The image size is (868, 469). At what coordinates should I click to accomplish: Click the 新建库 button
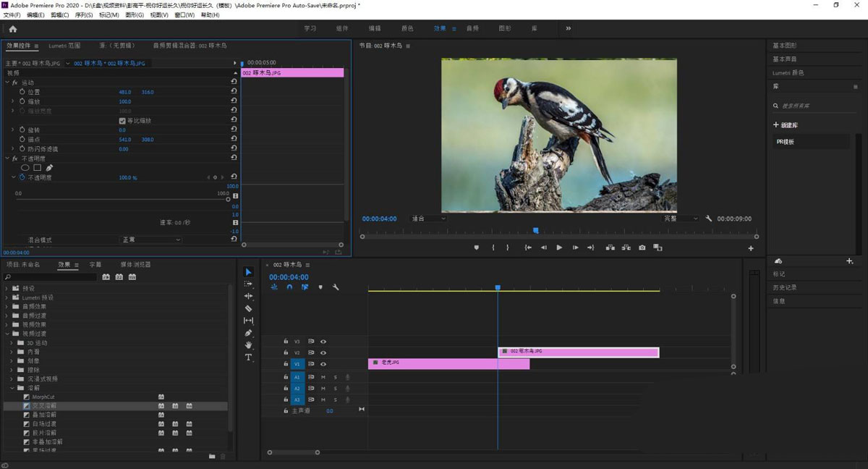tap(786, 125)
